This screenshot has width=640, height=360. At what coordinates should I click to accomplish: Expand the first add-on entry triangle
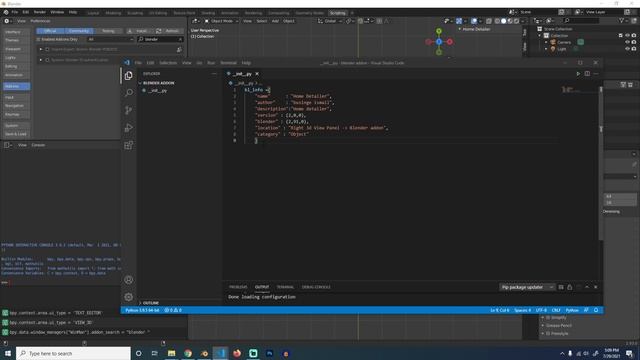tap(41, 49)
